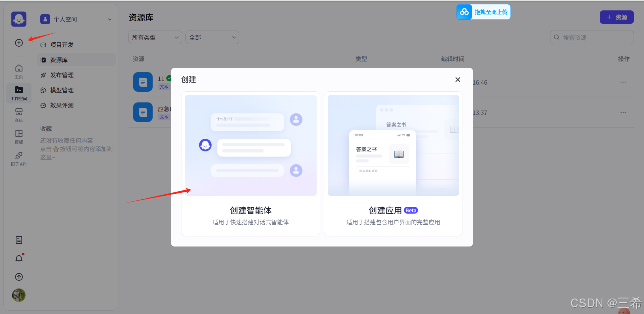This screenshot has width=644, height=314.
Task: Click the 收藏 section heading
Action: tap(46, 129)
